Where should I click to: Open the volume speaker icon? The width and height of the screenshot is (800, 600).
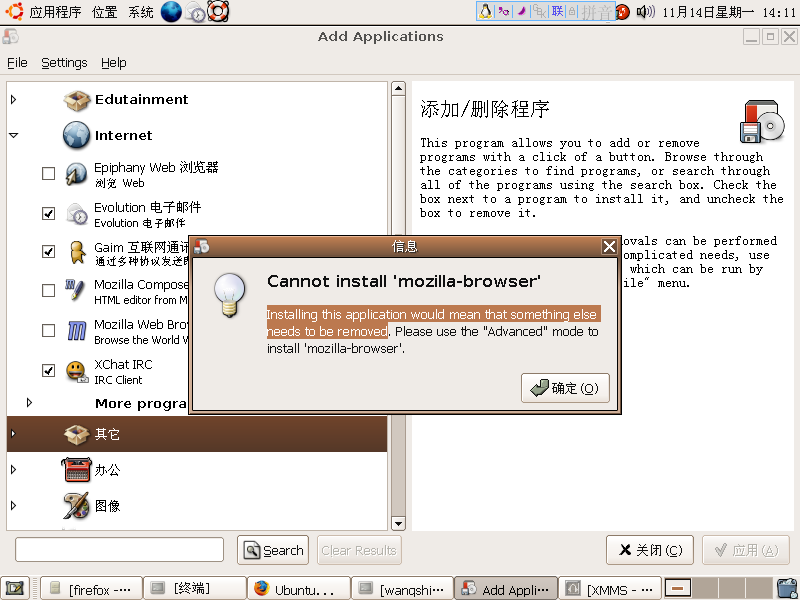pyautogui.click(x=645, y=11)
